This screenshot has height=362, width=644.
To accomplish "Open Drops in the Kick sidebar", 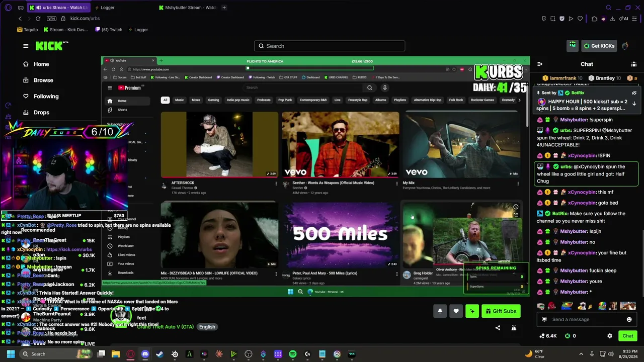I will [x=36, y=113].
